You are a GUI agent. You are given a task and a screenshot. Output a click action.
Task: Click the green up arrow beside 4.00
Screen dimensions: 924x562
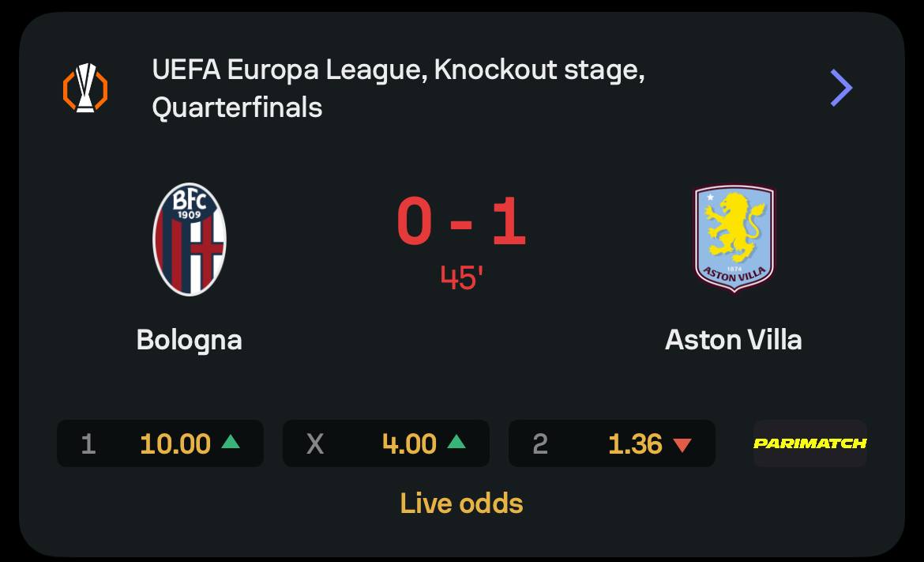coord(456,443)
